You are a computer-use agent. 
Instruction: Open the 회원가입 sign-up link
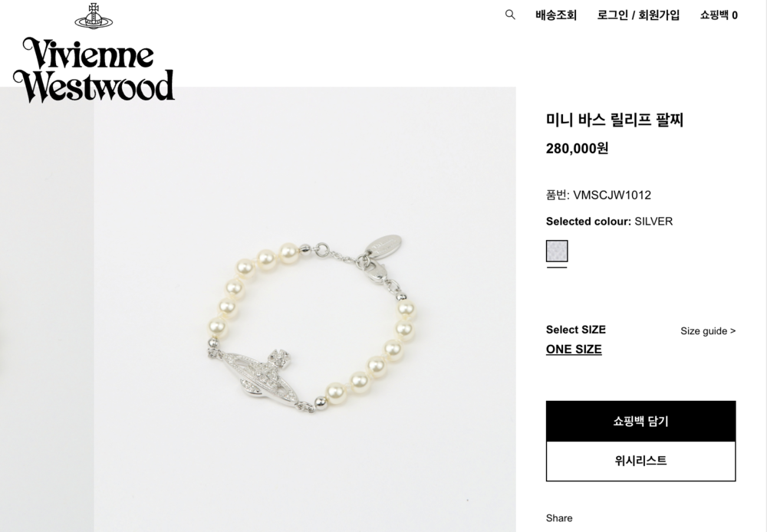pos(659,15)
